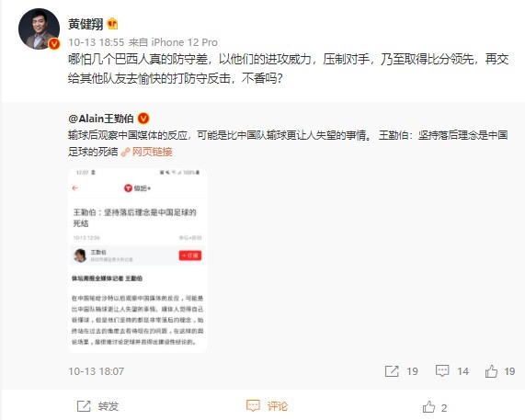Click the membership crown badge beside 黄健翔
The image size is (525, 420).
(112, 24)
